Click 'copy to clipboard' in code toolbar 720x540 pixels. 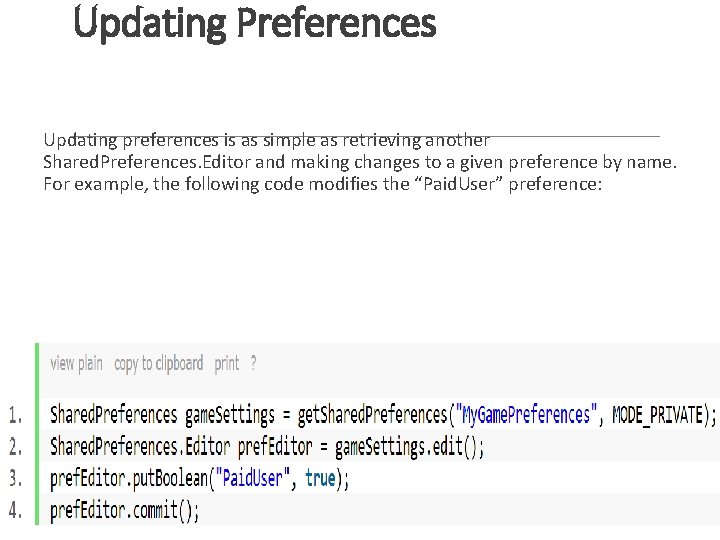tap(158, 363)
